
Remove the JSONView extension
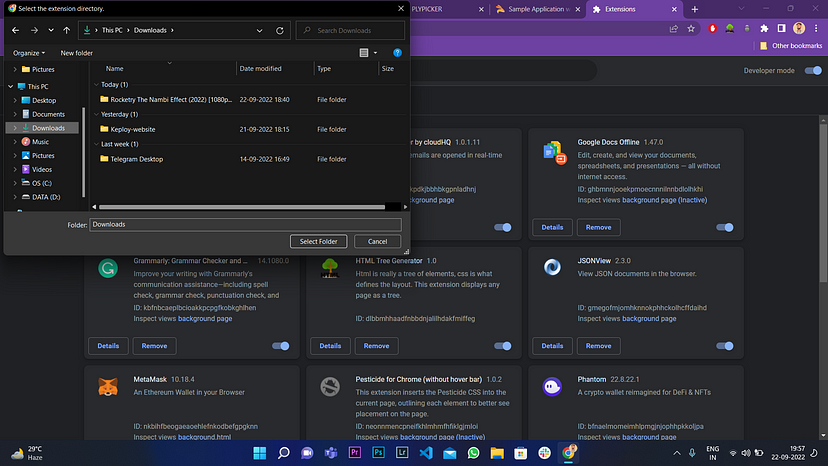pos(598,346)
